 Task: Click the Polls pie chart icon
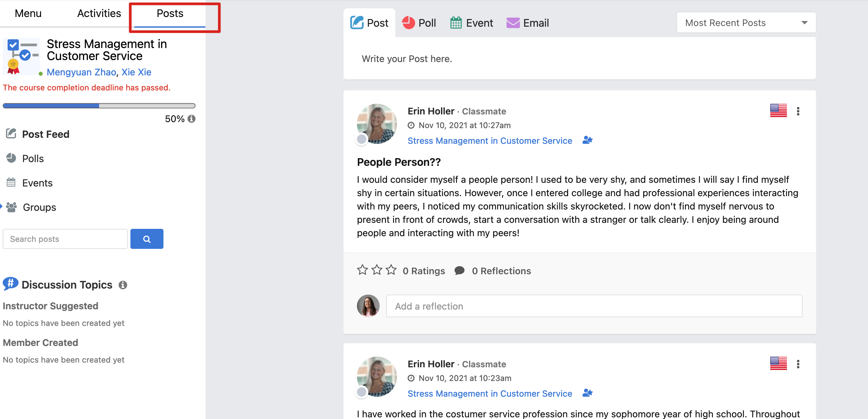point(11,158)
